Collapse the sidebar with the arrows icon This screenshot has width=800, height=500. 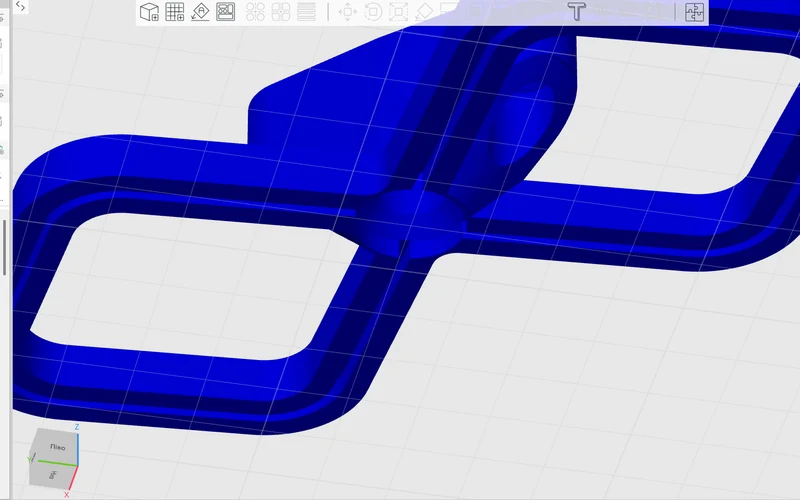[20, 6]
